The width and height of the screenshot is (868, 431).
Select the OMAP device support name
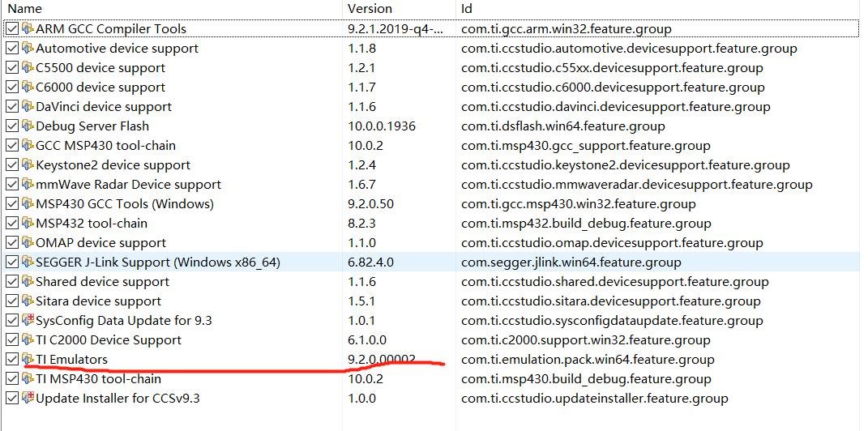pyautogui.click(x=100, y=243)
